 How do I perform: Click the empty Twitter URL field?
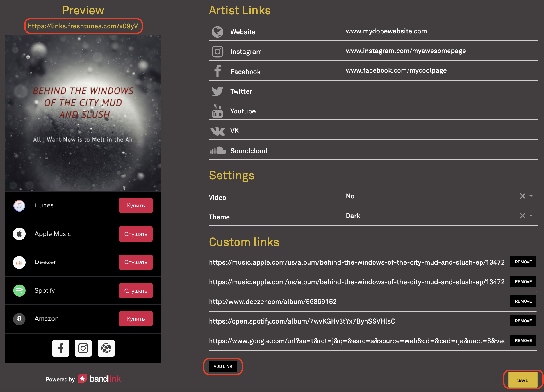click(x=441, y=91)
